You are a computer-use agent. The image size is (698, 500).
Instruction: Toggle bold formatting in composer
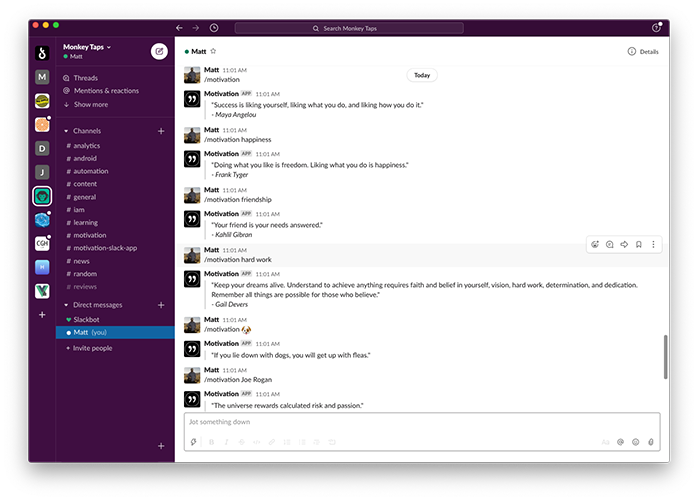211,442
